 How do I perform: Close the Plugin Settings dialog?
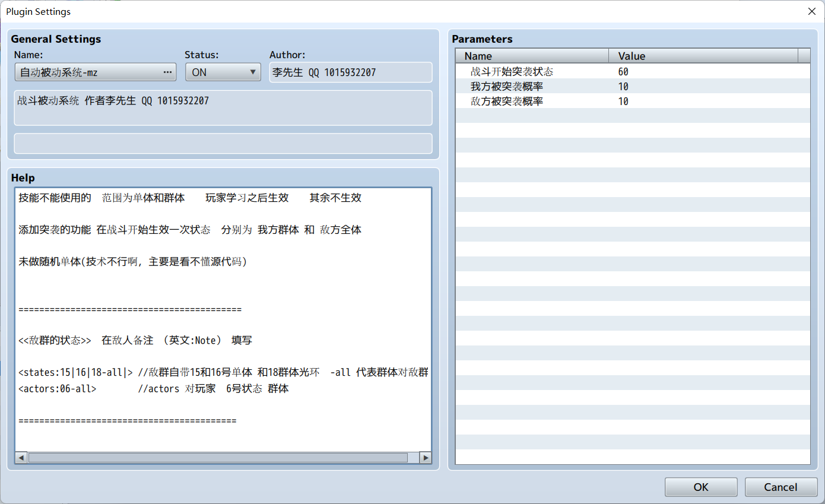tap(811, 11)
